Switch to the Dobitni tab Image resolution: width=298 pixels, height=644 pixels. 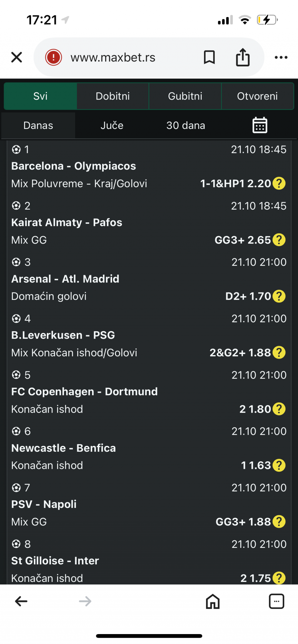click(113, 96)
